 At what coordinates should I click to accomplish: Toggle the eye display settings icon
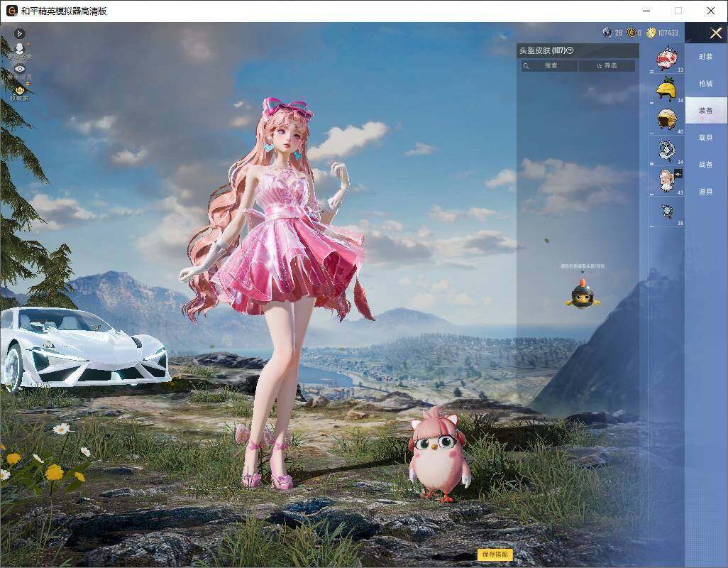tap(19, 69)
